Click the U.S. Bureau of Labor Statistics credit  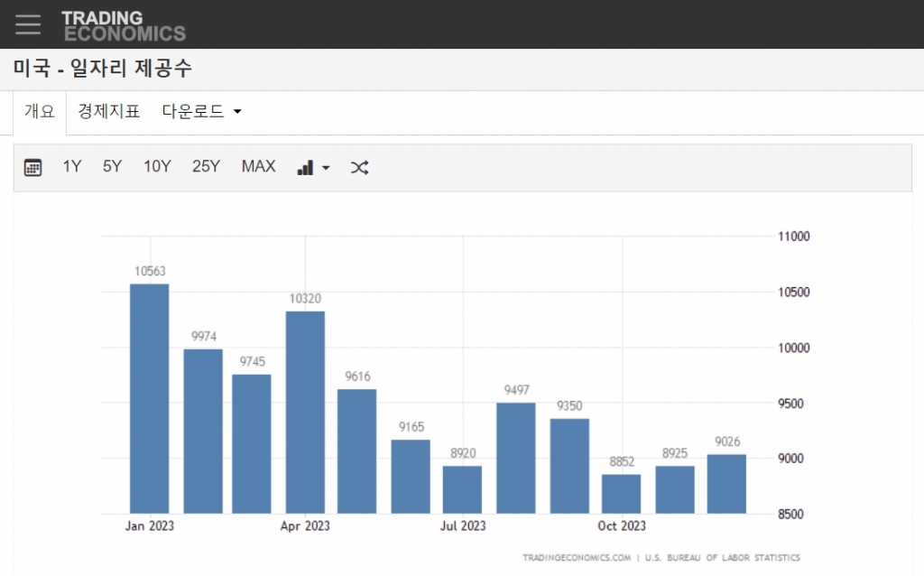point(724,558)
